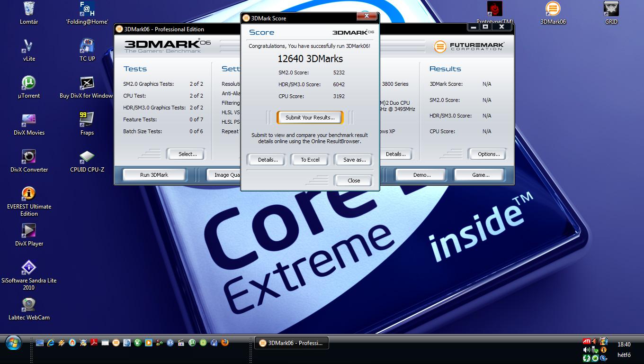Open the volume speaker tray icon
Screen dimensions: 644x364
(x=587, y=350)
